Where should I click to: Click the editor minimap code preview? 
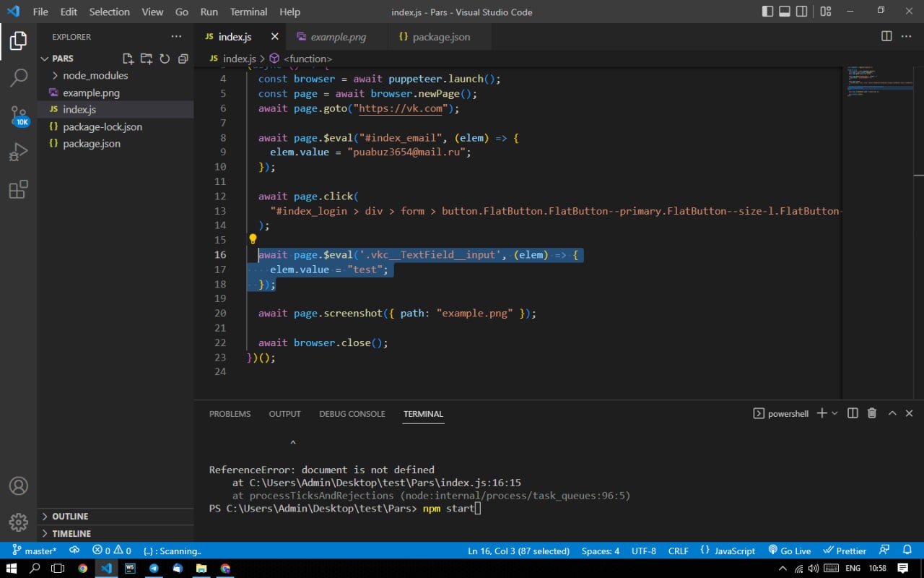click(x=878, y=82)
